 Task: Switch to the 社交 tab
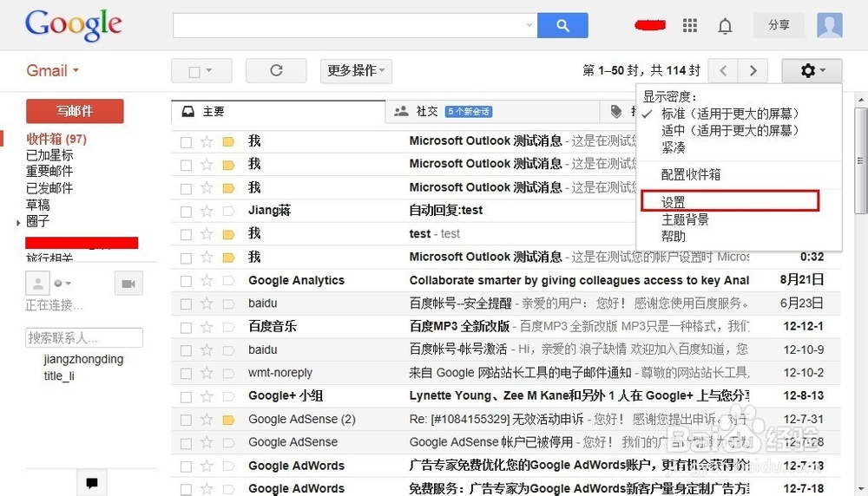point(493,112)
